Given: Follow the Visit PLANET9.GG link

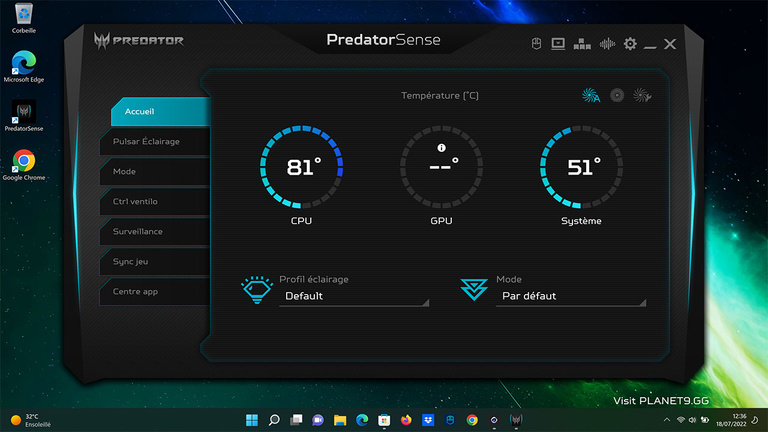Looking at the screenshot, I should click(661, 401).
